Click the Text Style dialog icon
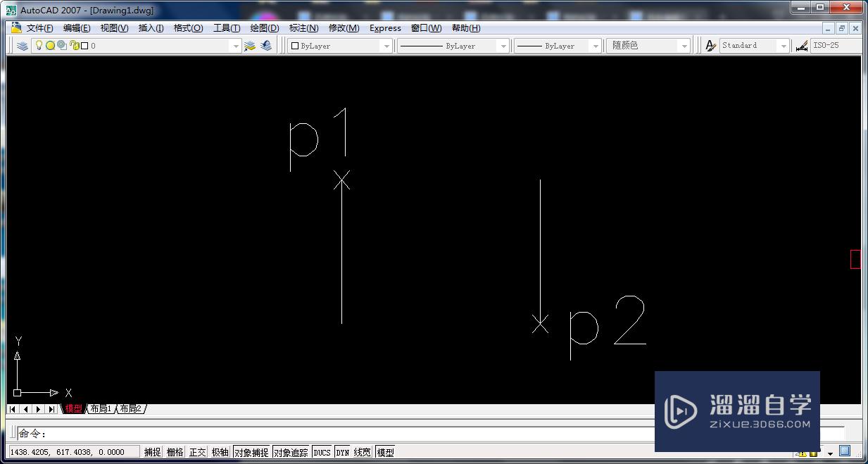The width and height of the screenshot is (868, 464). 711,45
